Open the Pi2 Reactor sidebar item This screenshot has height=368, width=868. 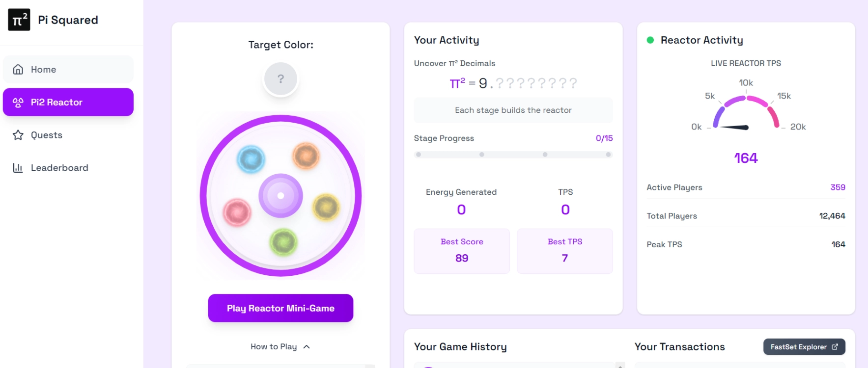(x=68, y=102)
